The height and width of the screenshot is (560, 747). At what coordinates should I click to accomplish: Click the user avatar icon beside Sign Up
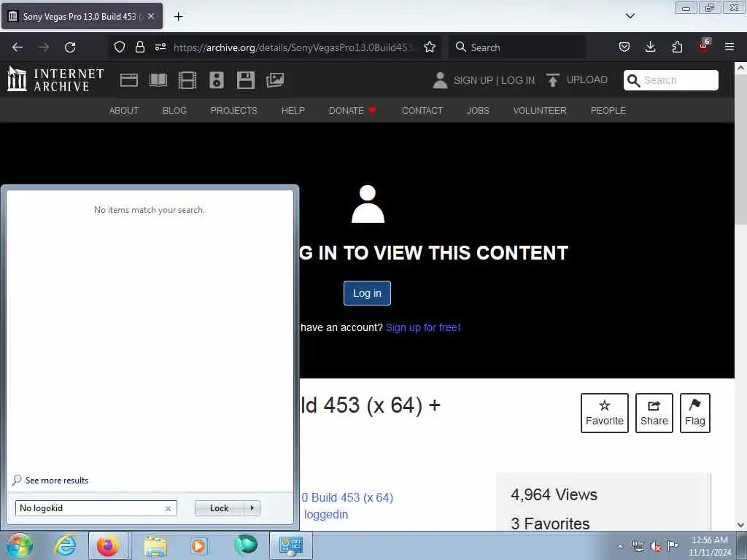[x=440, y=80]
